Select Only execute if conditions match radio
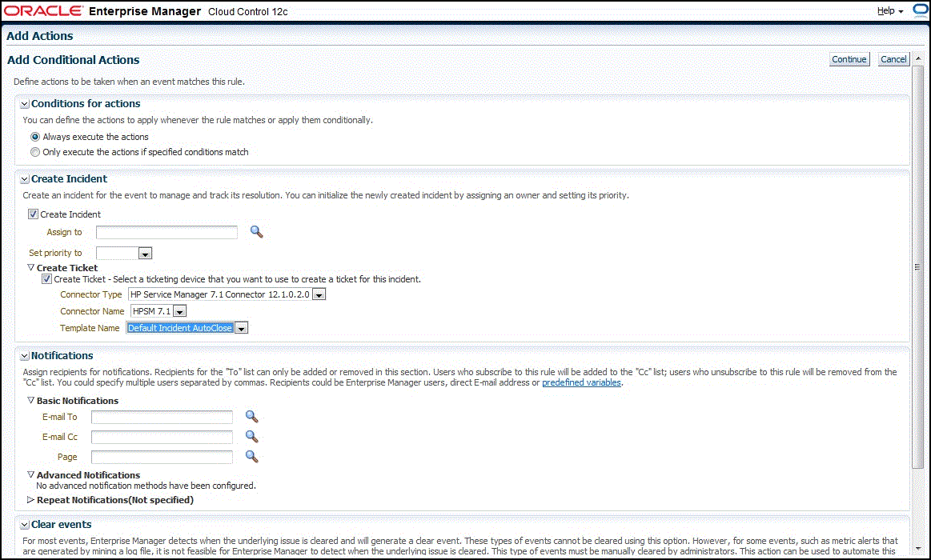 point(35,153)
